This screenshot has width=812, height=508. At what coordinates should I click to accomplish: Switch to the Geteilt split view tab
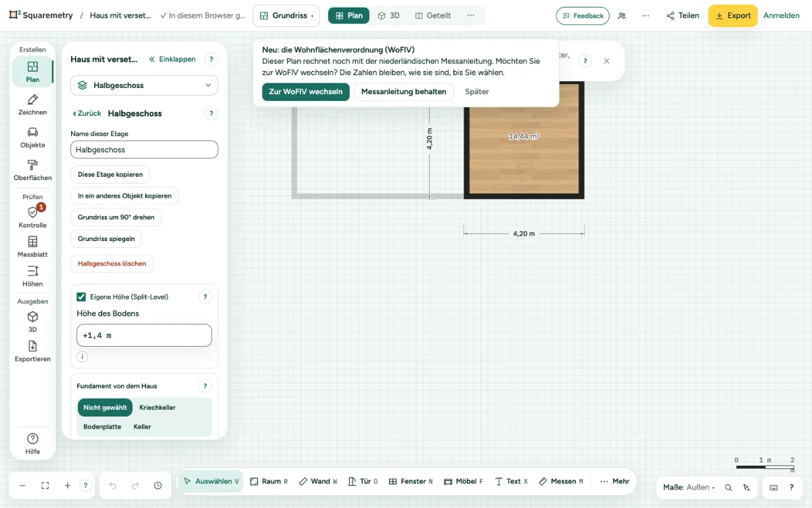point(433,16)
